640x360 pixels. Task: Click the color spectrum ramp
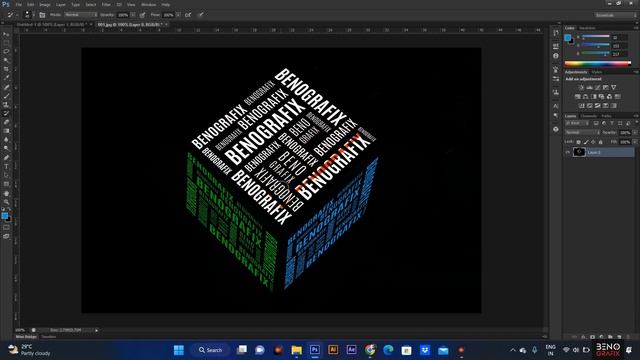pyautogui.click(x=598, y=64)
